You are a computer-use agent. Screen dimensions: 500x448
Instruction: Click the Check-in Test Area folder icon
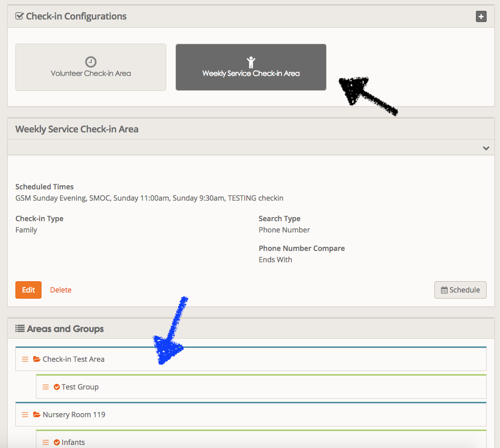[x=36, y=359]
